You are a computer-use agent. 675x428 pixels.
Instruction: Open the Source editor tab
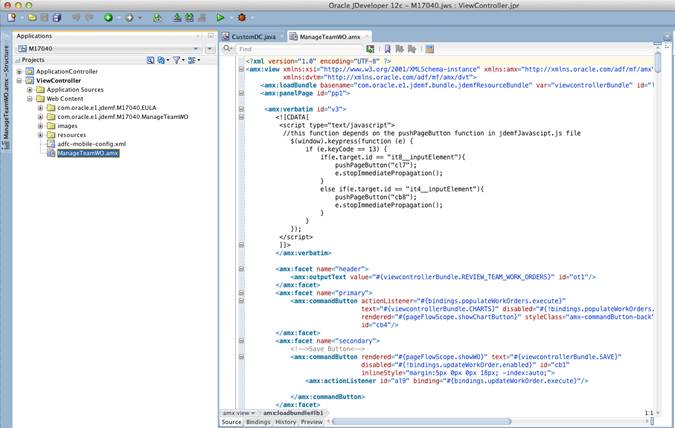point(232,422)
